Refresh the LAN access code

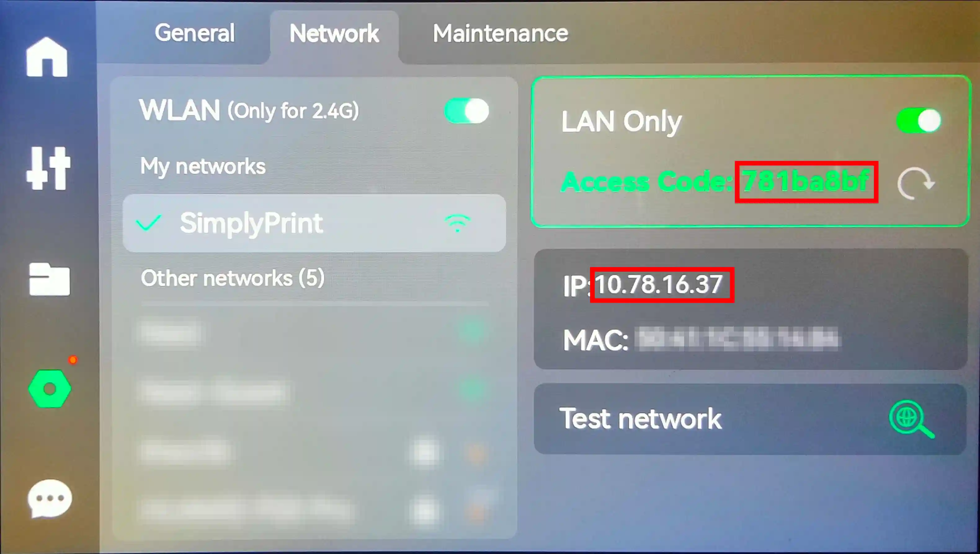pyautogui.click(x=916, y=183)
